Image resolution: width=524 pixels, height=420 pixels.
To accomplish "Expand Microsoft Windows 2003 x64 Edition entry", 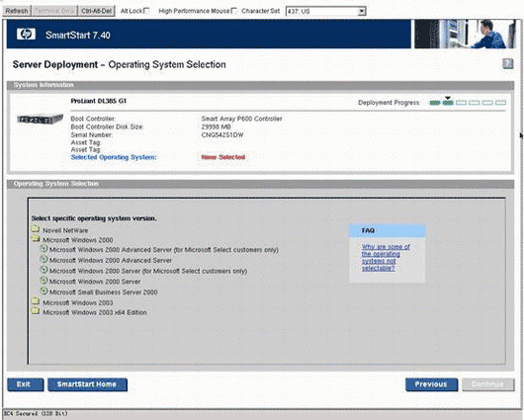I will click(95, 312).
